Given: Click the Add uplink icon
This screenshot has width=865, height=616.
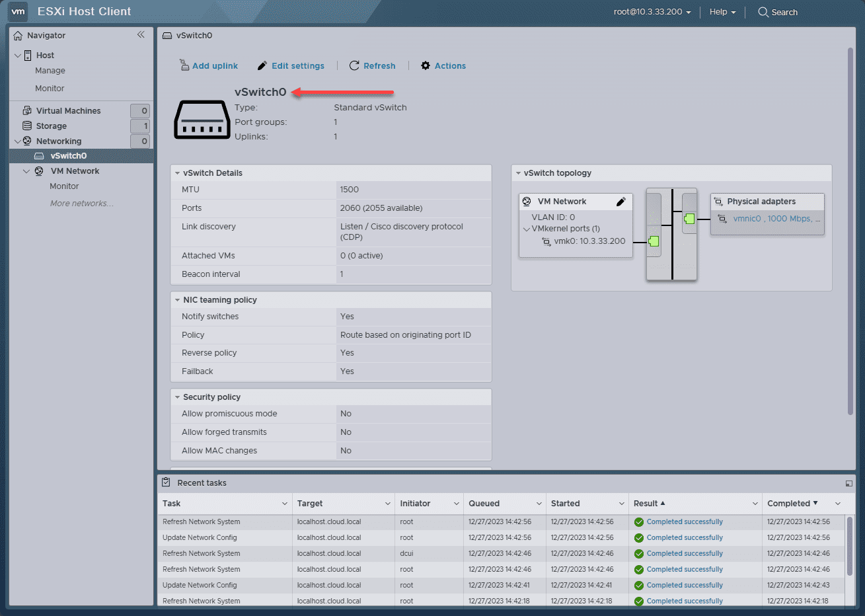Looking at the screenshot, I should pos(184,65).
